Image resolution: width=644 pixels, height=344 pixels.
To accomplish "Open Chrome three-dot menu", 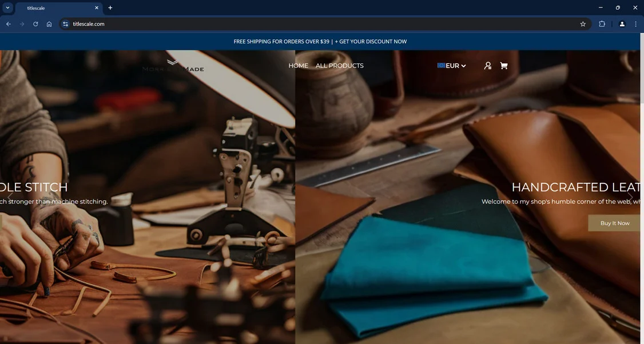I will click(x=635, y=24).
